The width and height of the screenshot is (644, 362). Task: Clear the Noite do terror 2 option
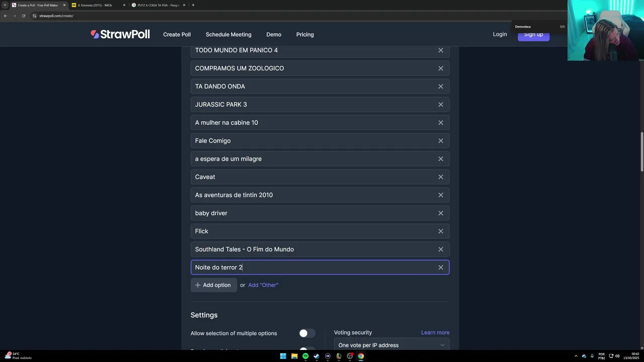click(441, 267)
